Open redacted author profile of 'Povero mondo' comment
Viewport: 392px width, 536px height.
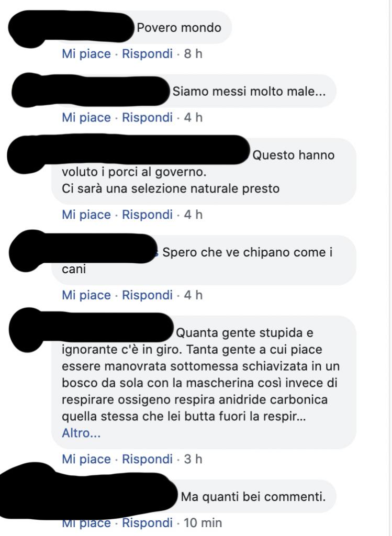(x=71, y=28)
